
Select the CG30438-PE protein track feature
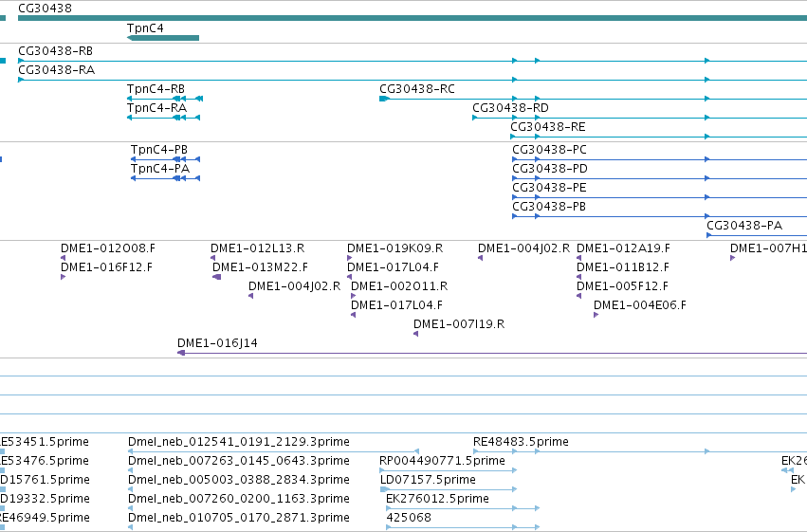point(659,197)
